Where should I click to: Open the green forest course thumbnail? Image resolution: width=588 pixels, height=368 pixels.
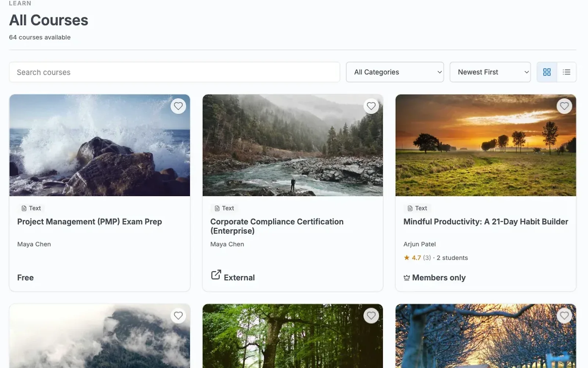point(293,336)
